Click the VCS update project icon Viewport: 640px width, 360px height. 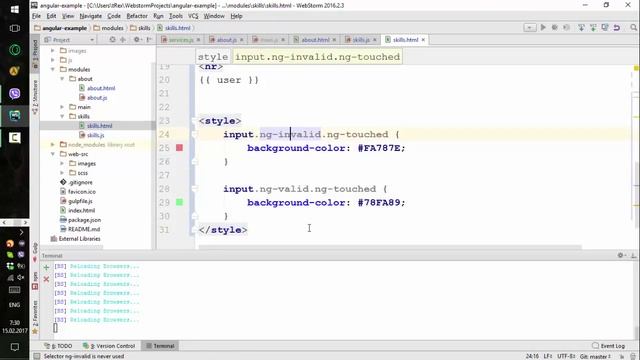[x=581, y=27]
